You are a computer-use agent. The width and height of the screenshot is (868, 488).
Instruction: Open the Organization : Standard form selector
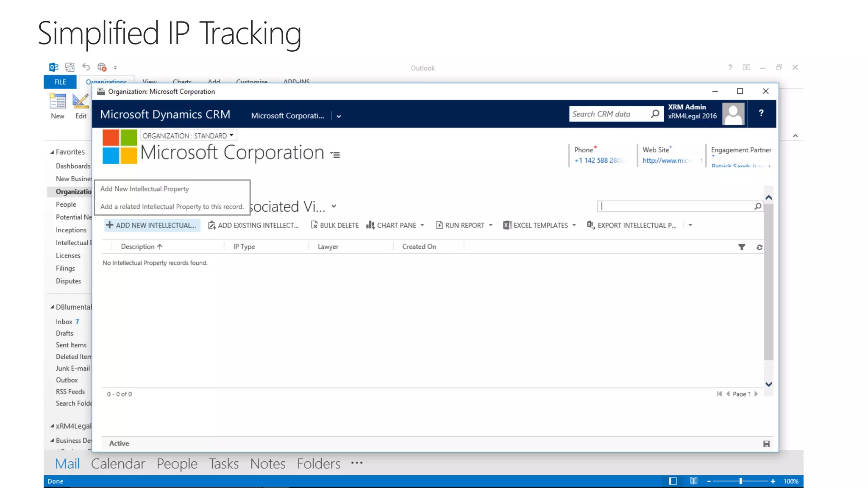[188, 136]
